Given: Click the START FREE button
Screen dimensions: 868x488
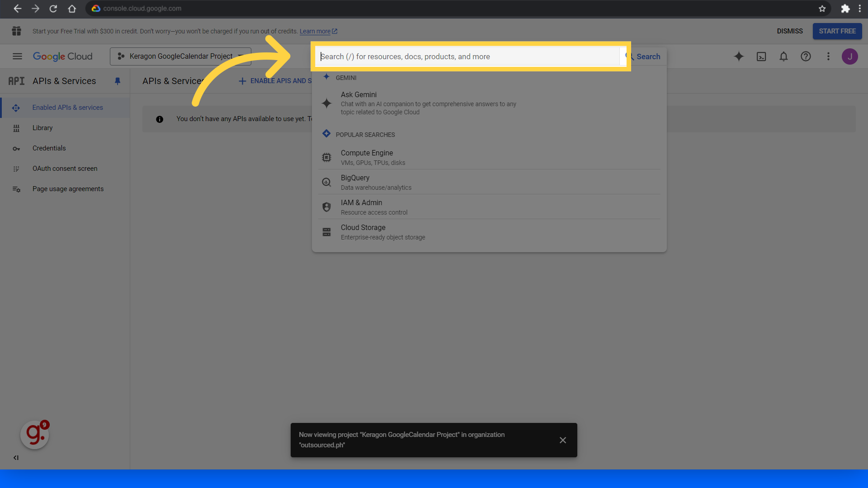Looking at the screenshot, I should 837,31.
